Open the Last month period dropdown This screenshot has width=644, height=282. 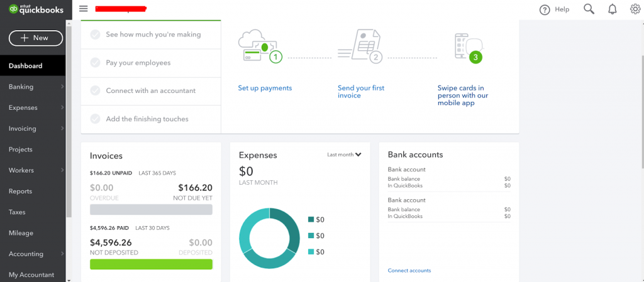[x=344, y=155]
